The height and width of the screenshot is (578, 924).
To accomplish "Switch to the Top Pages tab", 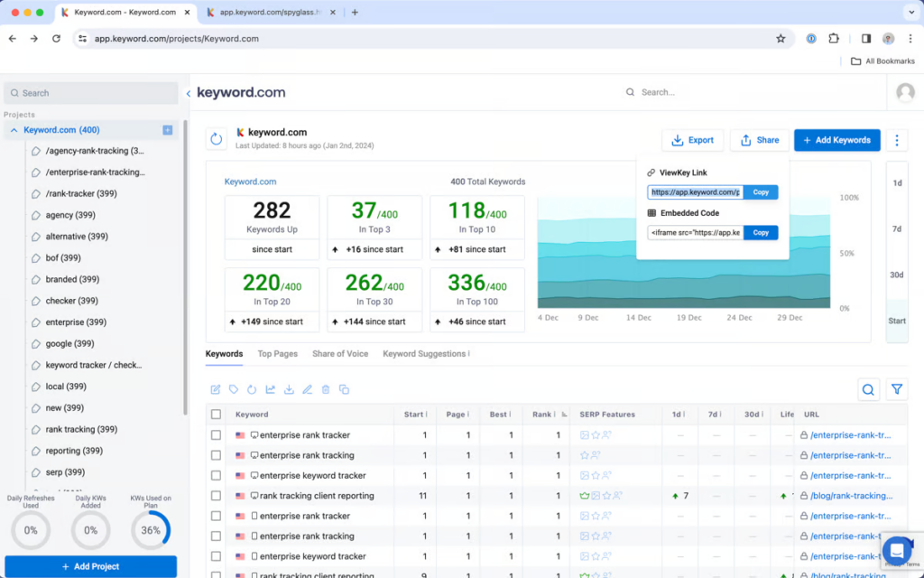I will click(277, 354).
